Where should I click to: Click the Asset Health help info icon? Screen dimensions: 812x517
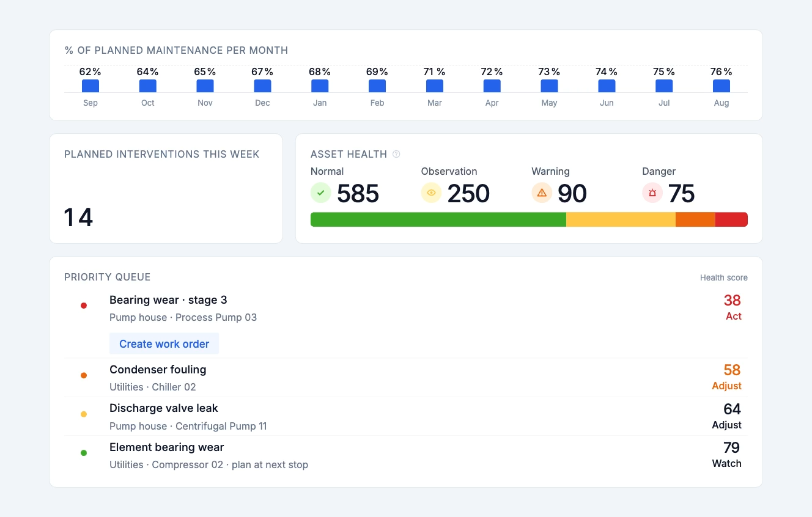tap(396, 154)
